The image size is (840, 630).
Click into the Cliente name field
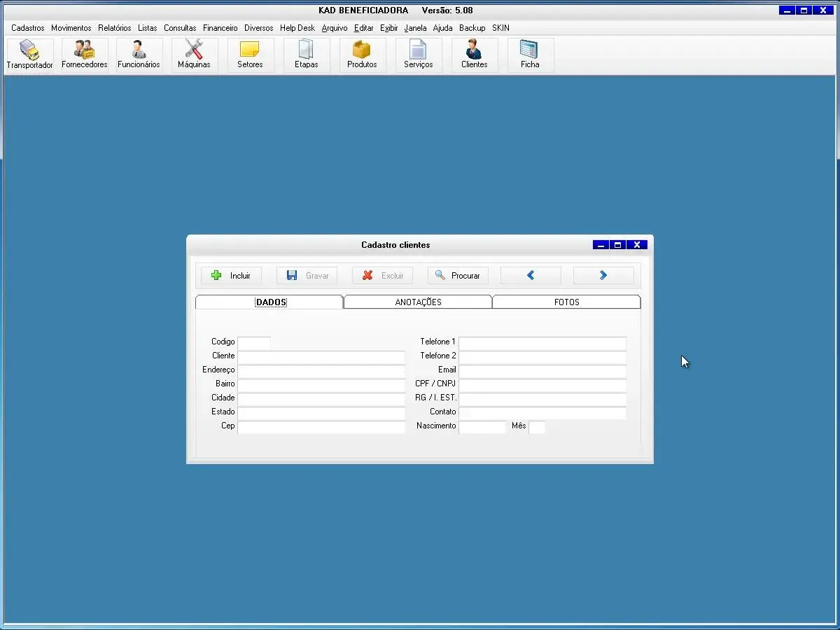(321, 356)
